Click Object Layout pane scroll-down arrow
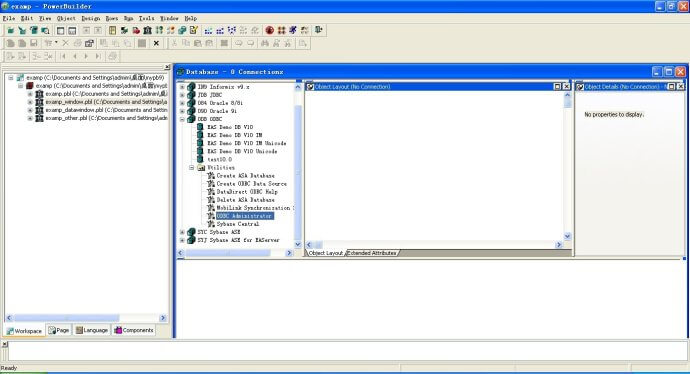The height and width of the screenshot is (374, 690). coord(568,236)
